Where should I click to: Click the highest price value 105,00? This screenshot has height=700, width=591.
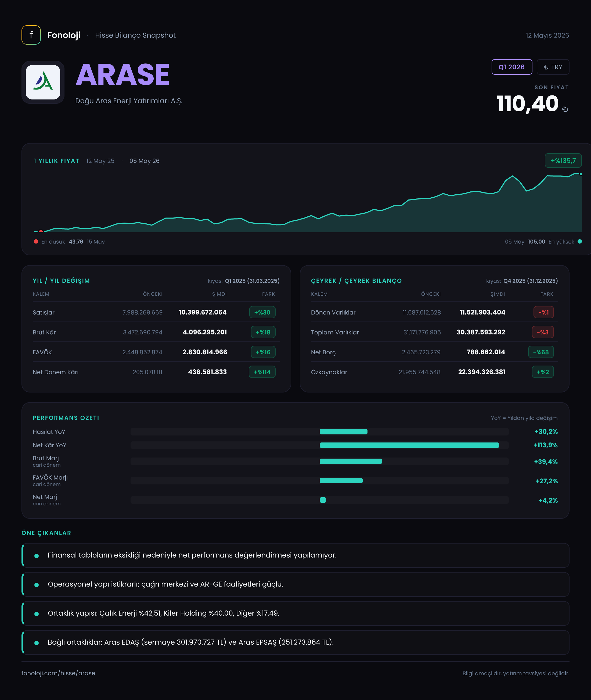click(536, 242)
